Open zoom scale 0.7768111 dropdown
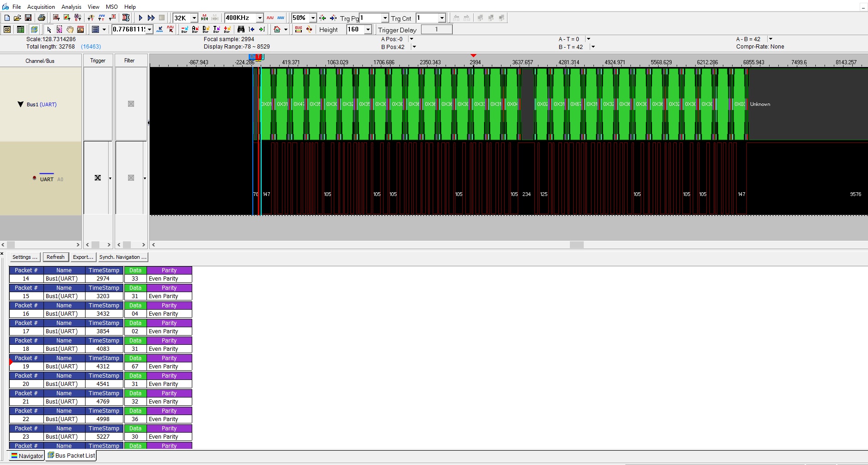Viewport: 868px width, 465px height. [x=149, y=30]
